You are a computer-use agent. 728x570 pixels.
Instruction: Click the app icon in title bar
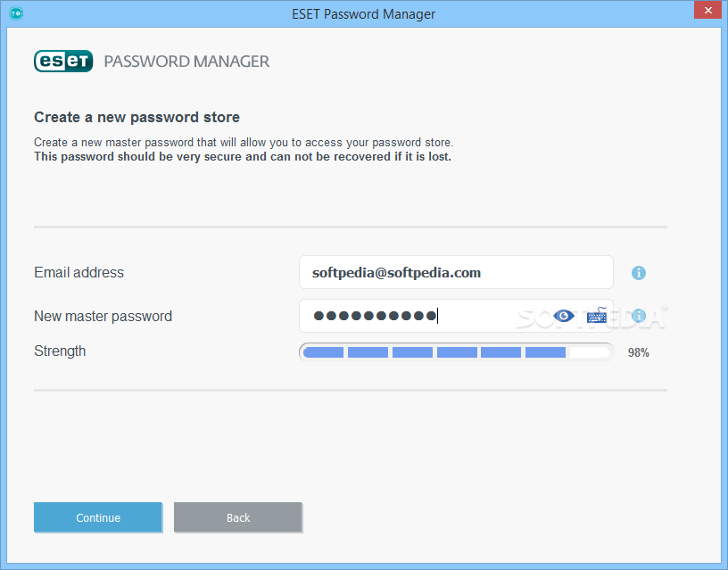point(16,13)
